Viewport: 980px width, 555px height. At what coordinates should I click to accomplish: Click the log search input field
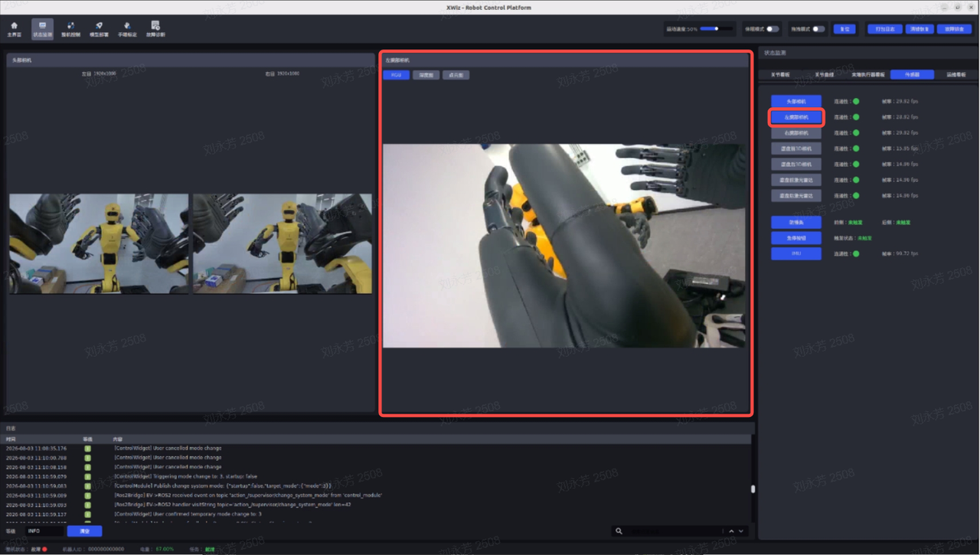[x=674, y=531]
